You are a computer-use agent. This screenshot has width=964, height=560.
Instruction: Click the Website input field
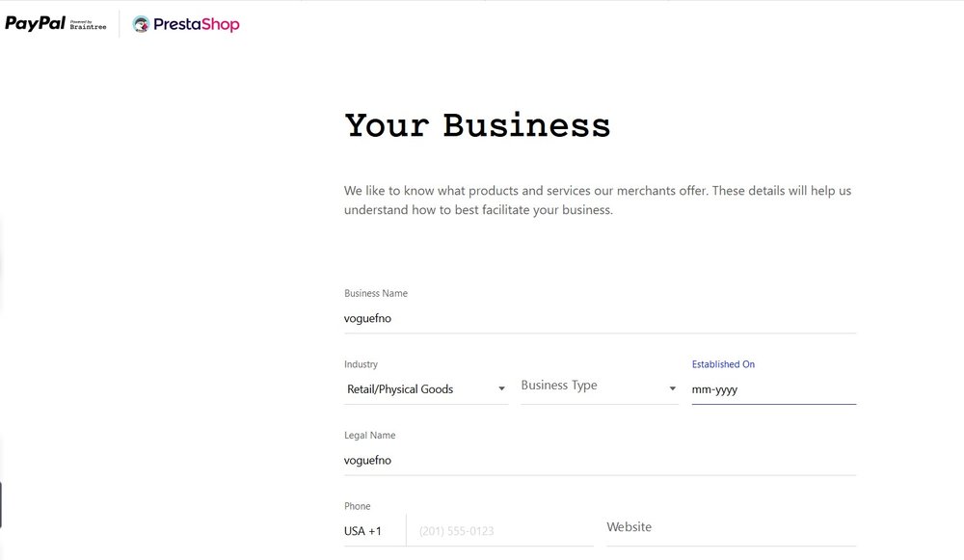730,528
